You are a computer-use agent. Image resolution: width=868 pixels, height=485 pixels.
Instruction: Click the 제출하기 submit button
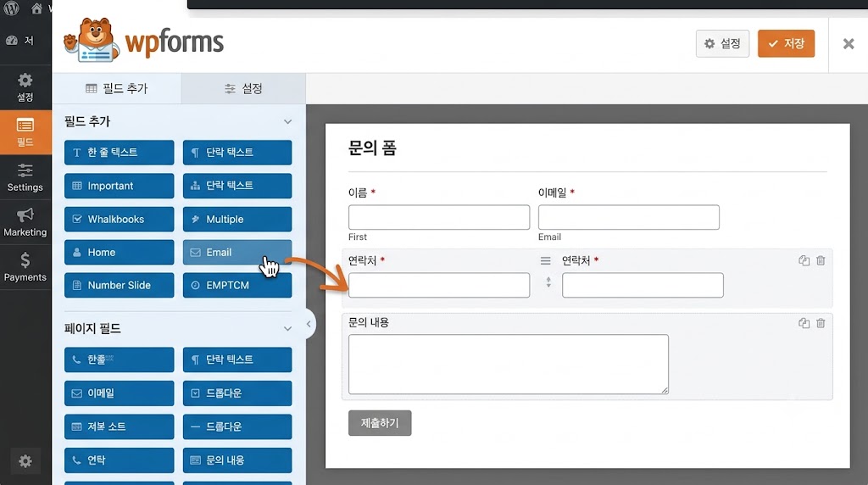pyautogui.click(x=380, y=423)
